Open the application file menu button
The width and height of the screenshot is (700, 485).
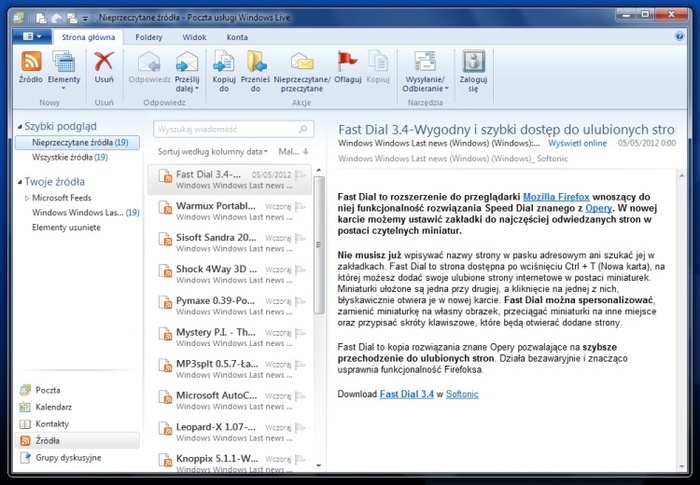32,36
